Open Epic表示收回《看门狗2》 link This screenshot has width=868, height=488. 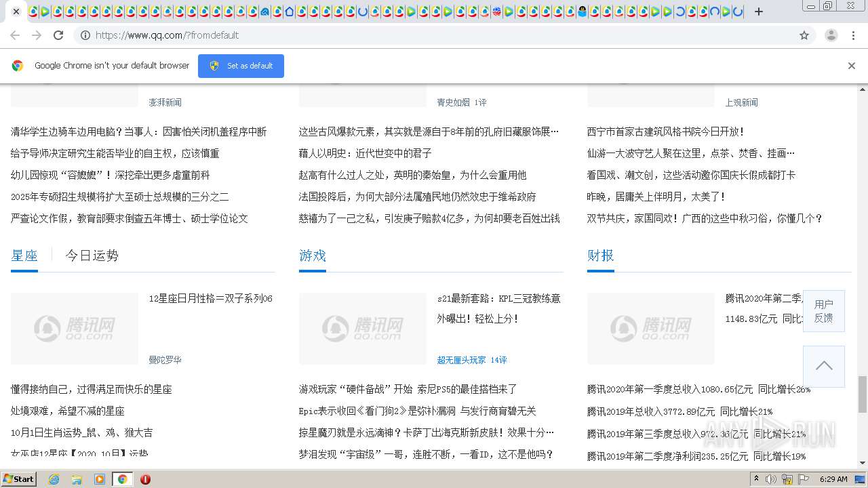(x=418, y=411)
